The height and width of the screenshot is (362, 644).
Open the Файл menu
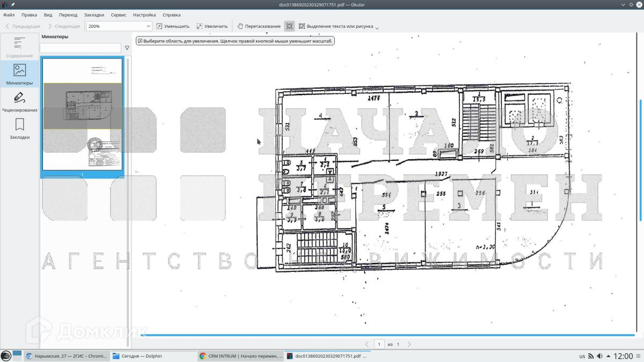(9, 15)
